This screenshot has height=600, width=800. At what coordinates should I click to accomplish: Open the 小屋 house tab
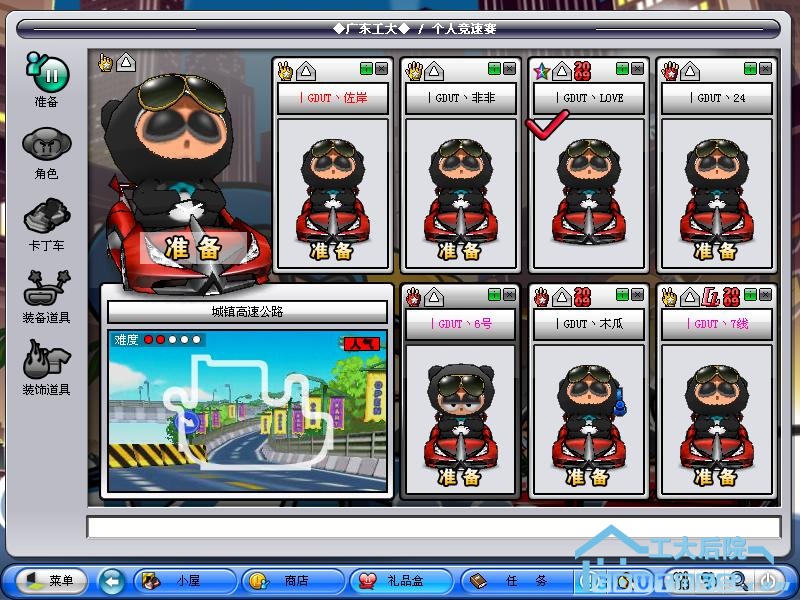click(x=186, y=580)
